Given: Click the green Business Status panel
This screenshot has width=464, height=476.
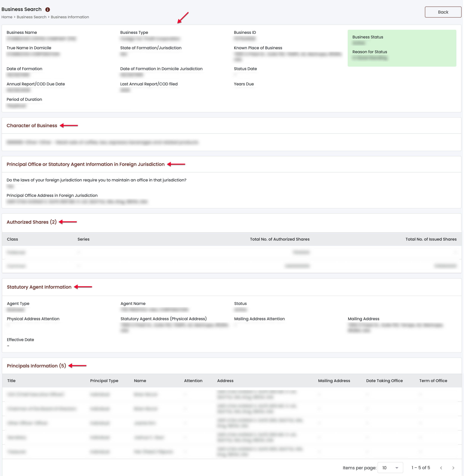Looking at the screenshot, I should coord(402,48).
